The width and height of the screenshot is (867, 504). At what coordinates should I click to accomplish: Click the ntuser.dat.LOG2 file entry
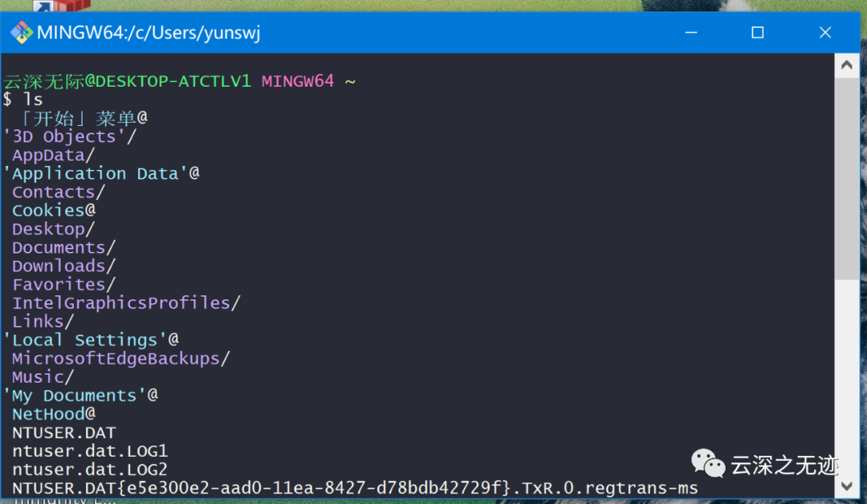[90, 469]
